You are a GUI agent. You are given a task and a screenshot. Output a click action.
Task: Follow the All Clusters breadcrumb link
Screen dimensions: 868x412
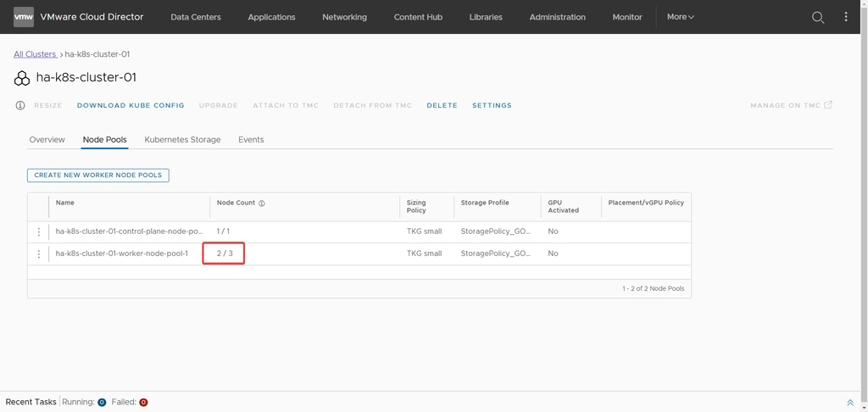(x=35, y=54)
